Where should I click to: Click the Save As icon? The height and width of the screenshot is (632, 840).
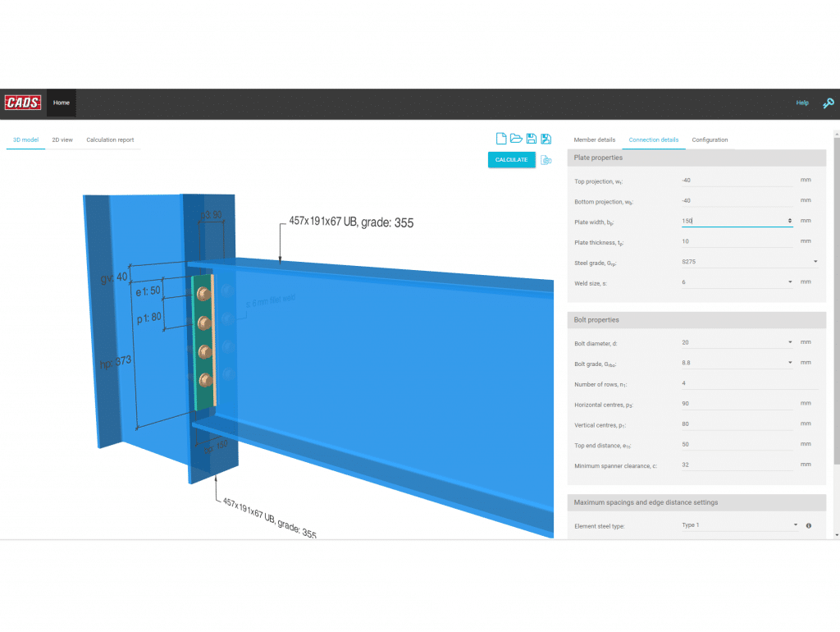point(546,138)
